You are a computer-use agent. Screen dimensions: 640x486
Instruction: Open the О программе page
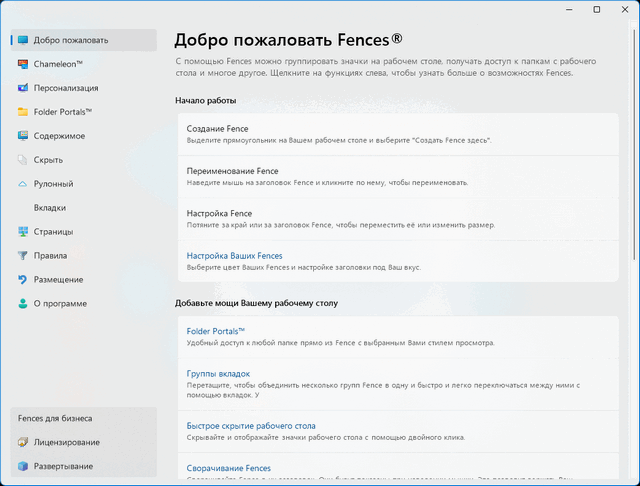click(84, 304)
